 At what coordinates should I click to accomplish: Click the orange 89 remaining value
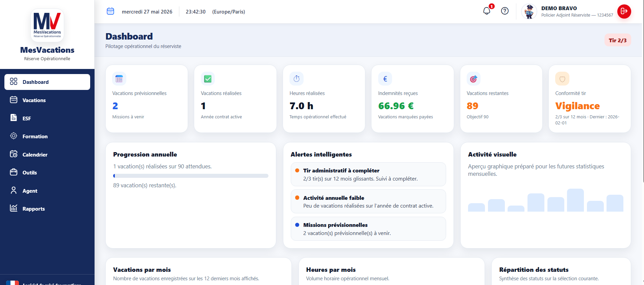pos(472,106)
